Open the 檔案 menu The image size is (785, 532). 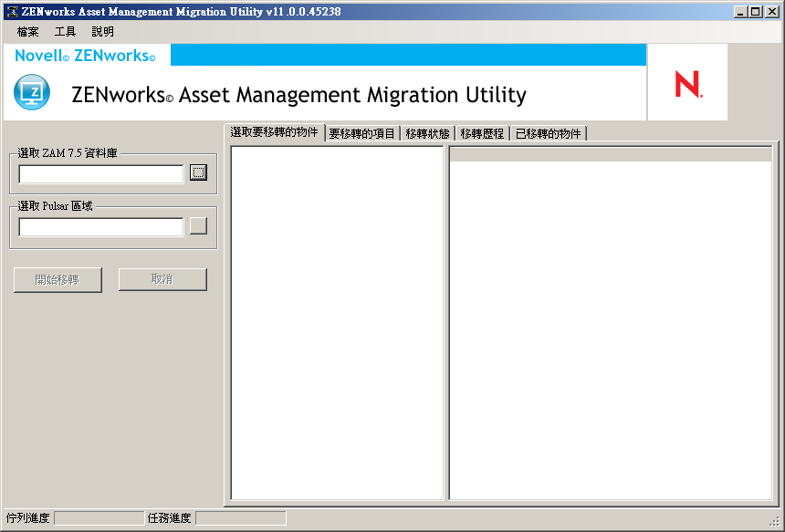[x=27, y=32]
